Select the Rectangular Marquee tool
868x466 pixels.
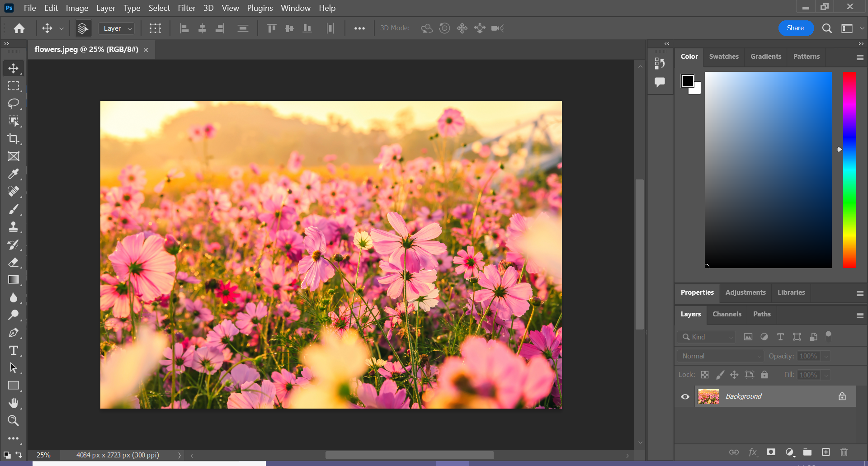click(14, 86)
